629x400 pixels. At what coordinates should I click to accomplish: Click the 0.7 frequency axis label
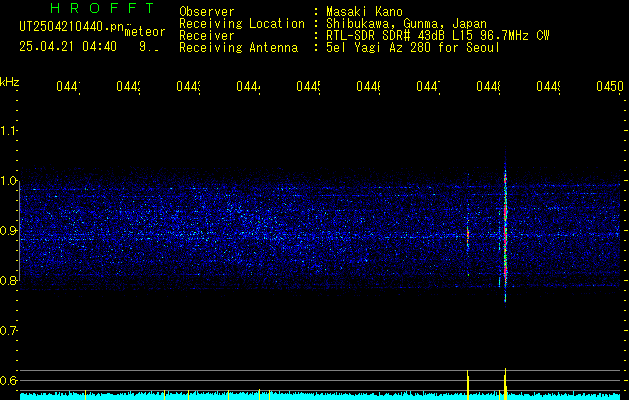point(8,331)
